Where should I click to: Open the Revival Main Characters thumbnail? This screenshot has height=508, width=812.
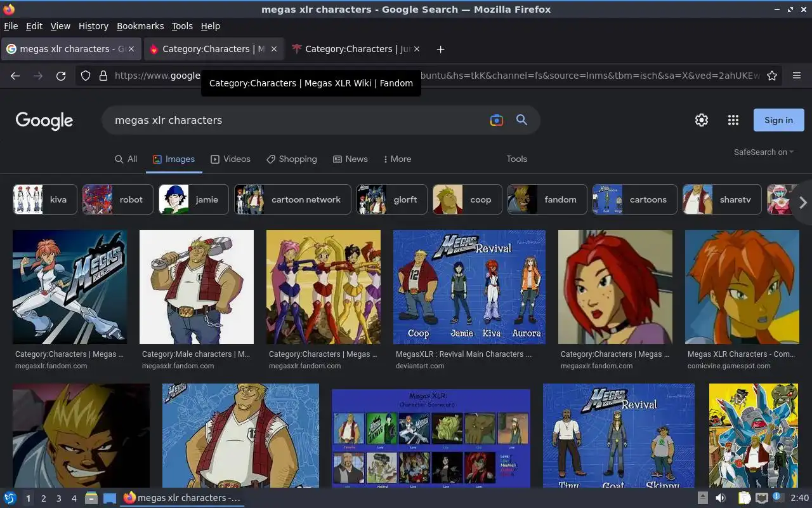(x=469, y=287)
